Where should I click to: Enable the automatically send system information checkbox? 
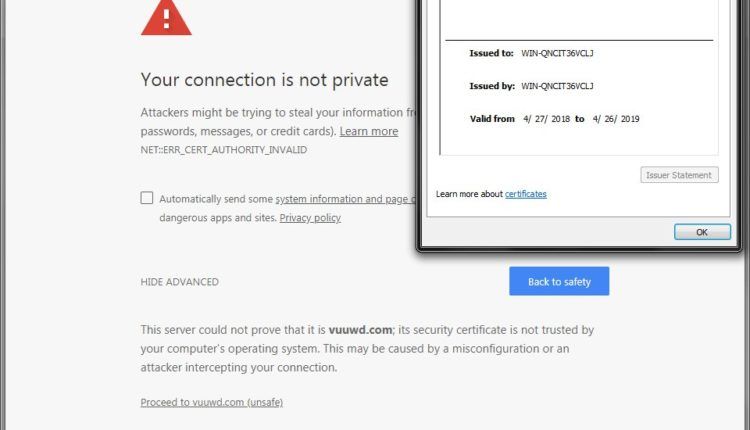147,198
